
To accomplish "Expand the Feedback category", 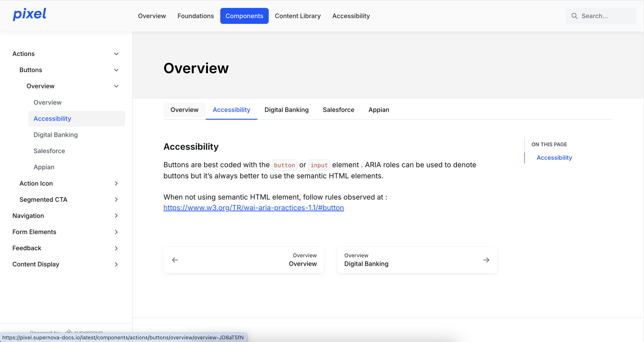I will tap(116, 248).
